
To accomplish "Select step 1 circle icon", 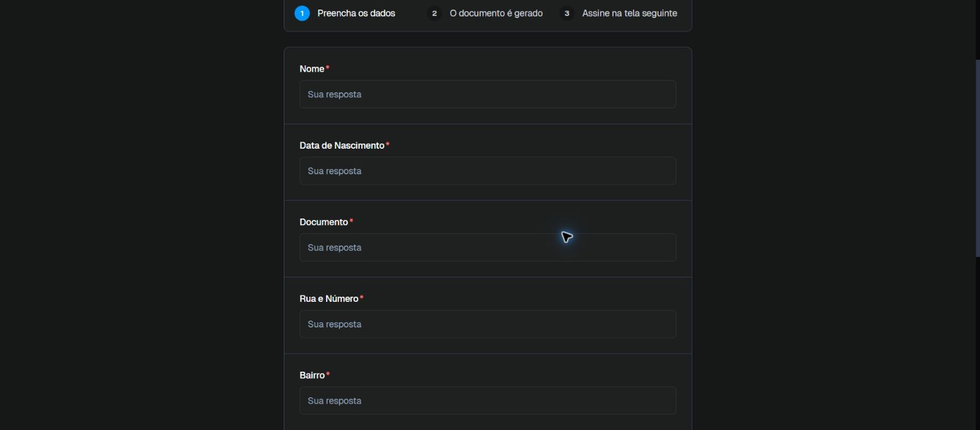I will pos(302,13).
